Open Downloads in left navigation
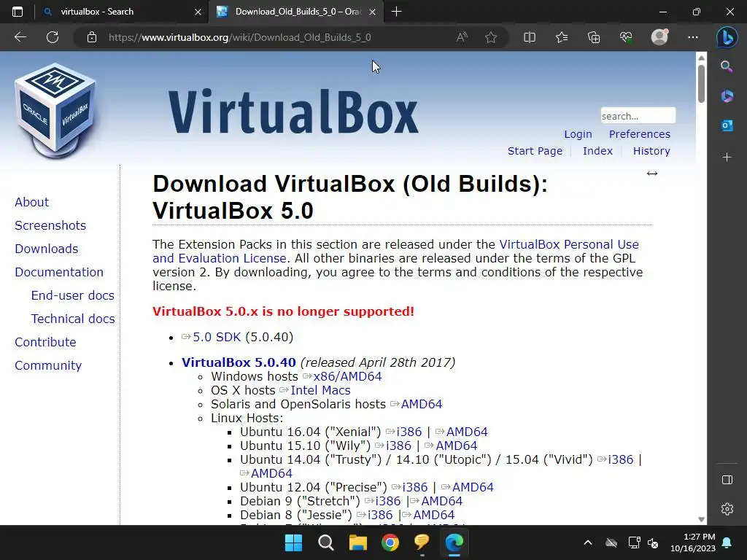The height and width of the screenshot is (560, 747). coord(47,249)
